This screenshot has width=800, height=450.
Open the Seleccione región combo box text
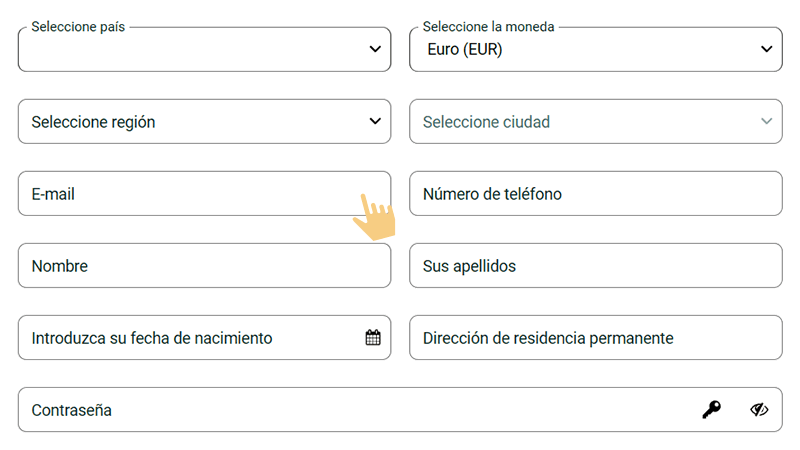pos(93,122)
